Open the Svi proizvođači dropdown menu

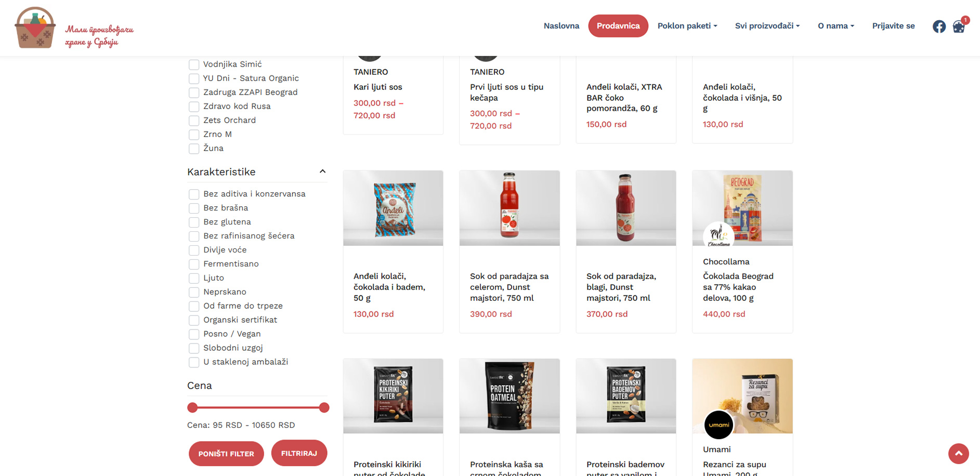767,26
